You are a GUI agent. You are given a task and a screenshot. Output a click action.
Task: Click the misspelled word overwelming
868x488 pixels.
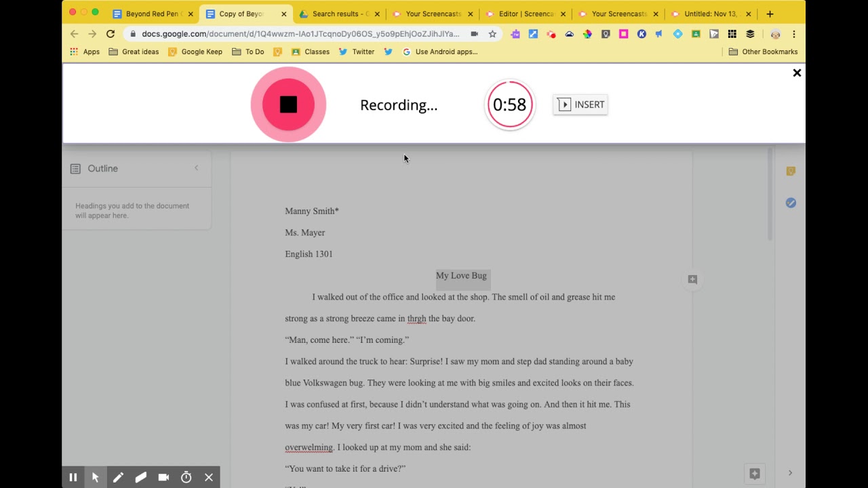pyautogui.click(x=309, y=447)
